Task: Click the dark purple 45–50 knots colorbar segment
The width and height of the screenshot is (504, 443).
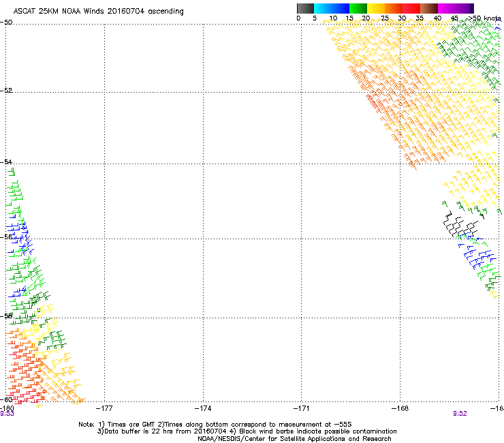Action: (464, 8)
